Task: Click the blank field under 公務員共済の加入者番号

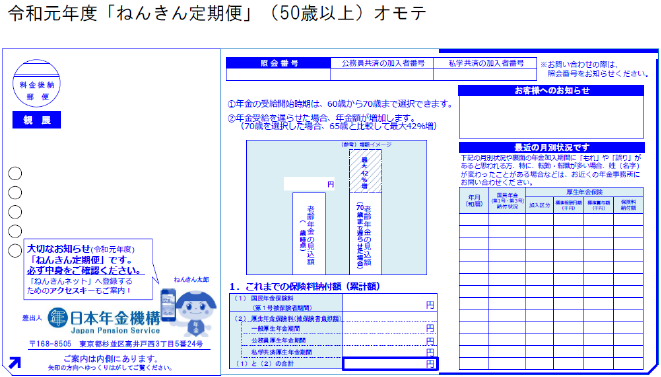Action: click(382, 74)
